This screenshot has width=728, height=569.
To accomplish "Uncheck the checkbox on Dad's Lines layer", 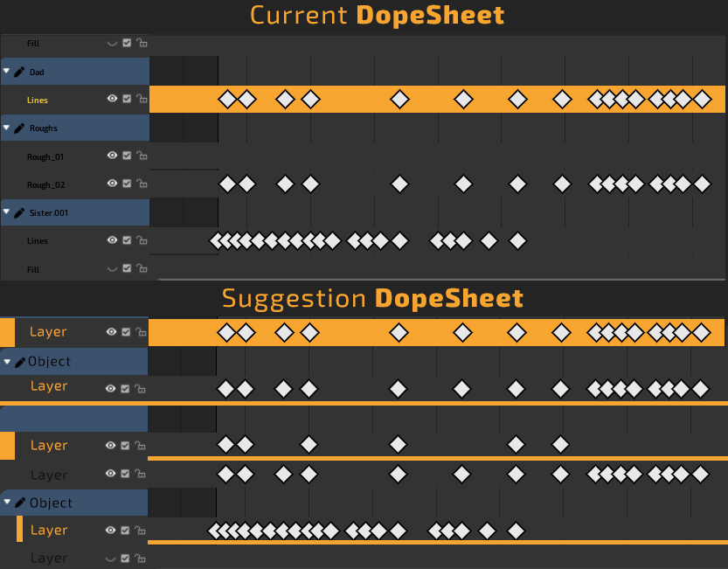I will point(127,99).
